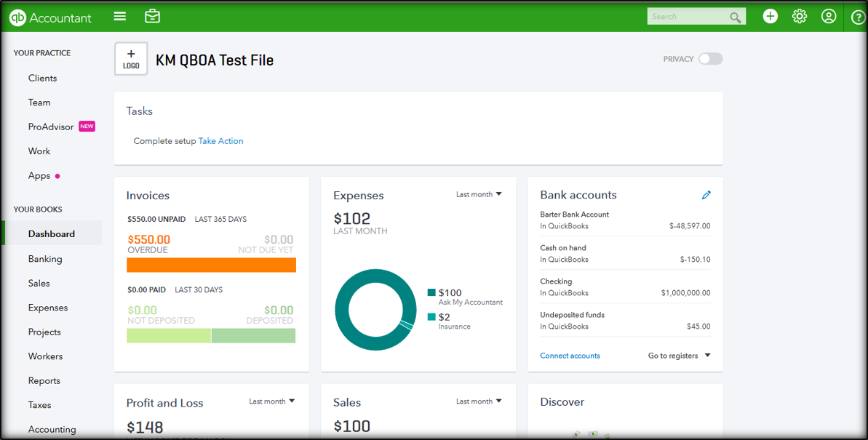This screenshot has height=440, width=868.
Task: Click the light green not deposited bar
Action: (x=169, y=335)
